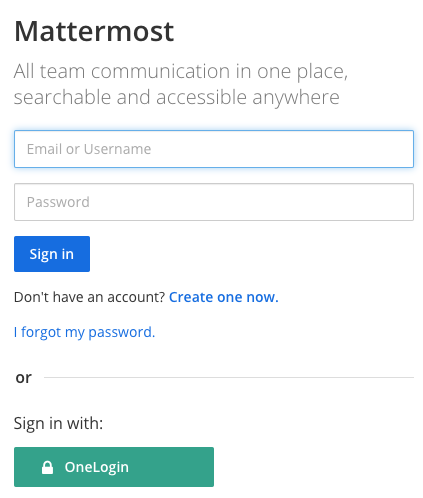This screenshot has height=498, width=423.
Task: Open the Create one now link
Action: pyautogui.click(x=224, y=297)
